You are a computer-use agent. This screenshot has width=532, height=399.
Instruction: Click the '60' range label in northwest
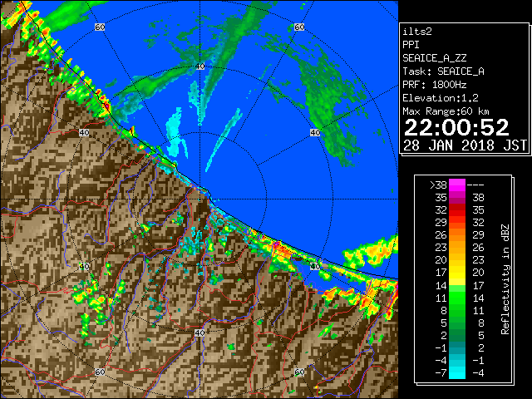pos(100,27)
